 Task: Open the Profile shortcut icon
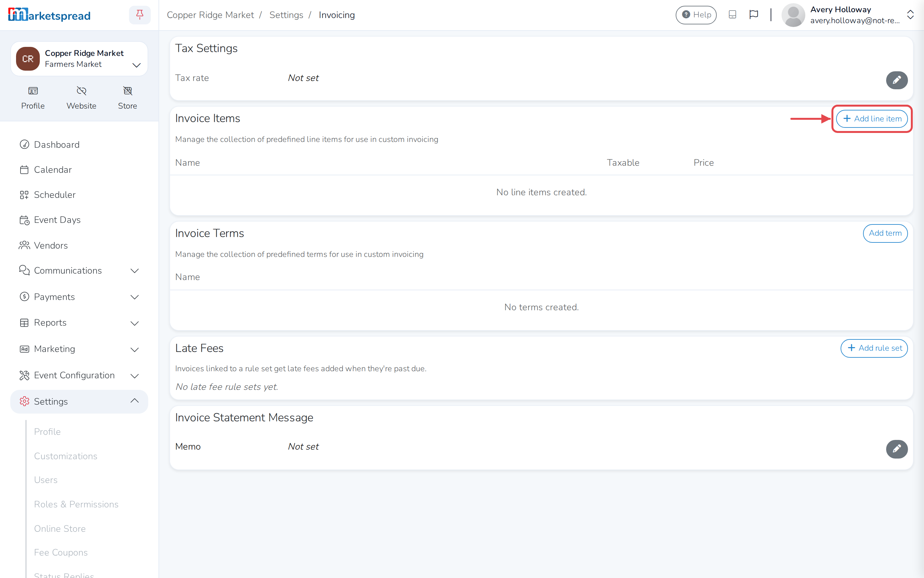(x=33, y=98)
